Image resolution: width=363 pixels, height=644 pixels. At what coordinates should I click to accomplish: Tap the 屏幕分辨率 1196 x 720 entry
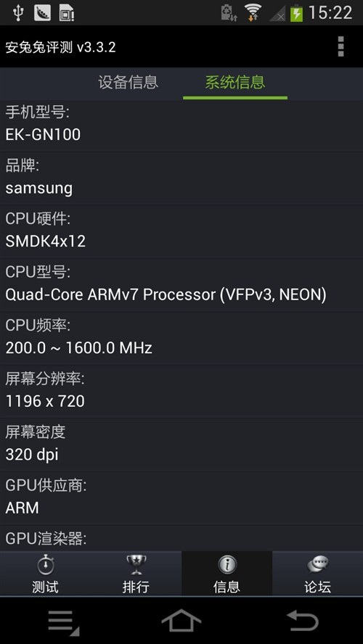181,392
